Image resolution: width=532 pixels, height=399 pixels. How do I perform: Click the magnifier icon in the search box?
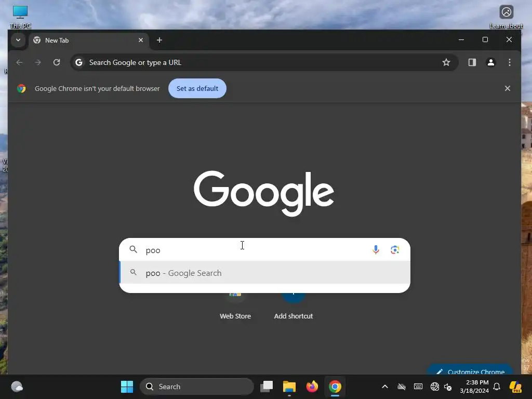pos(134,249)
